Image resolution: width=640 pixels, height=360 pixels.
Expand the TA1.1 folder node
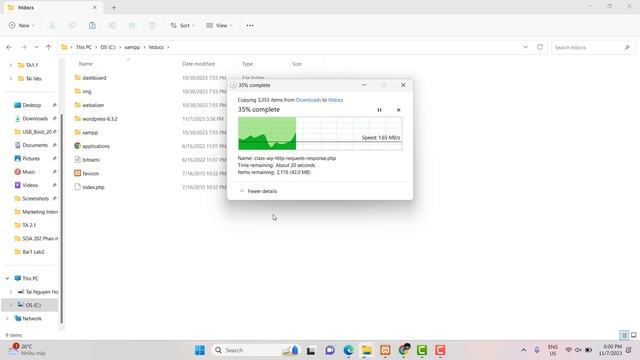11,65
